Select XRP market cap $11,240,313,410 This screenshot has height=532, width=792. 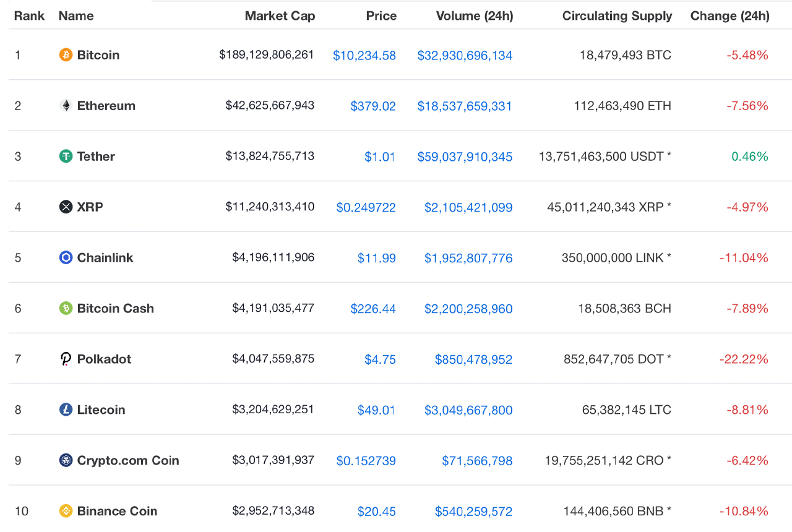[270, 207]
